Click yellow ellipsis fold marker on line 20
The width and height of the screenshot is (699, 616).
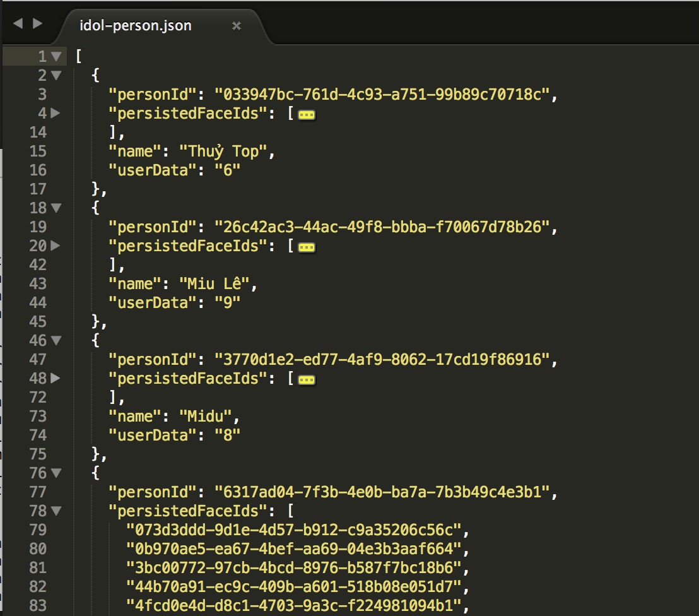[x=307, y=247]
